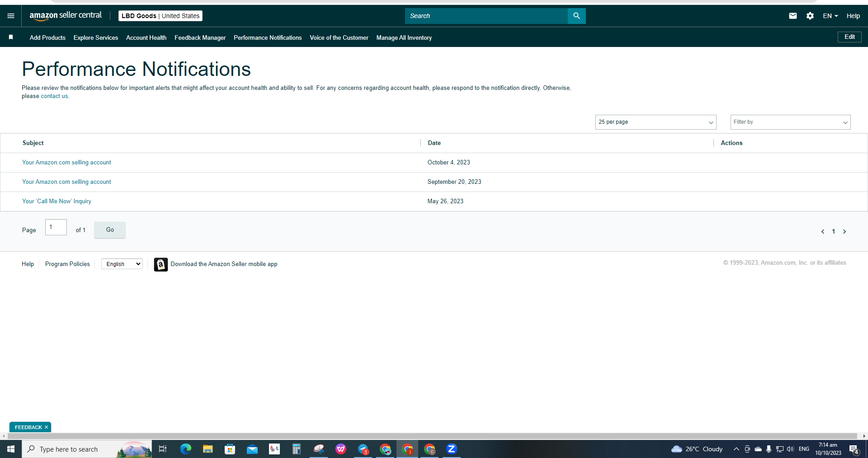Viewport: 868px width, 458px height.
Task: Open Program Policies link
Action: pyautogui.click(x=67, y=264)
